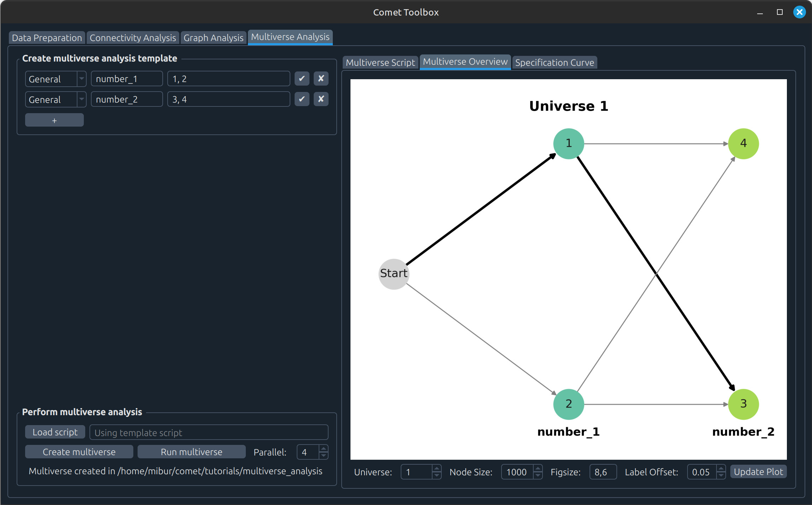The image size is (812, 505).
Task: Show the Specification Curve tab
Action: point(555,63)
